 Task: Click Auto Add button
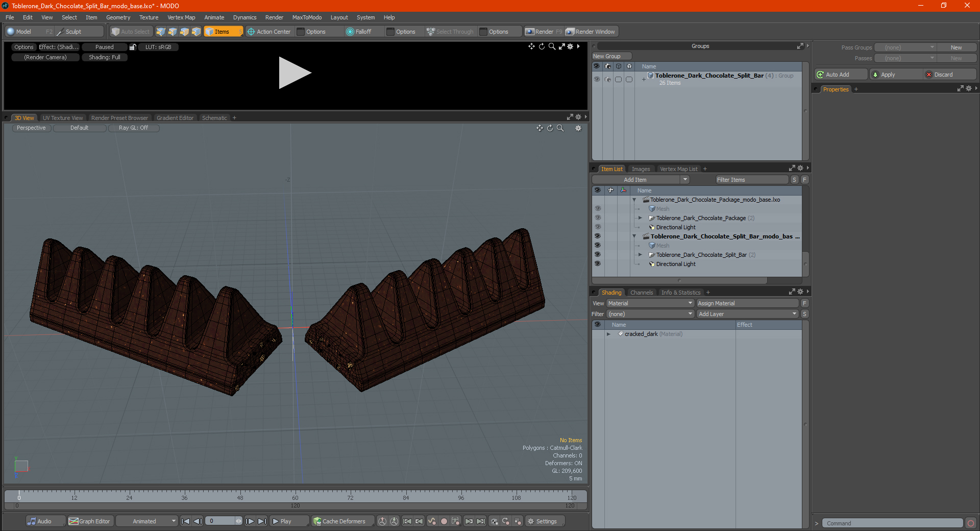pos(841,75)
